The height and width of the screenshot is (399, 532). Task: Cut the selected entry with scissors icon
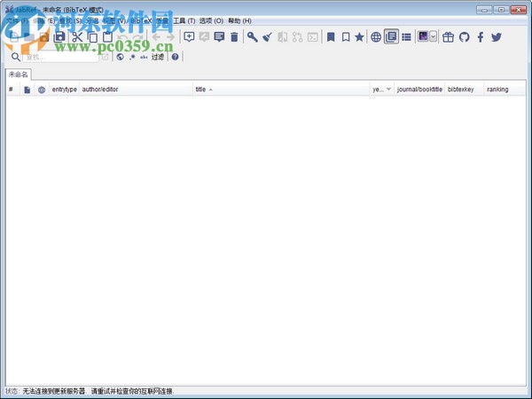point(77,36)
